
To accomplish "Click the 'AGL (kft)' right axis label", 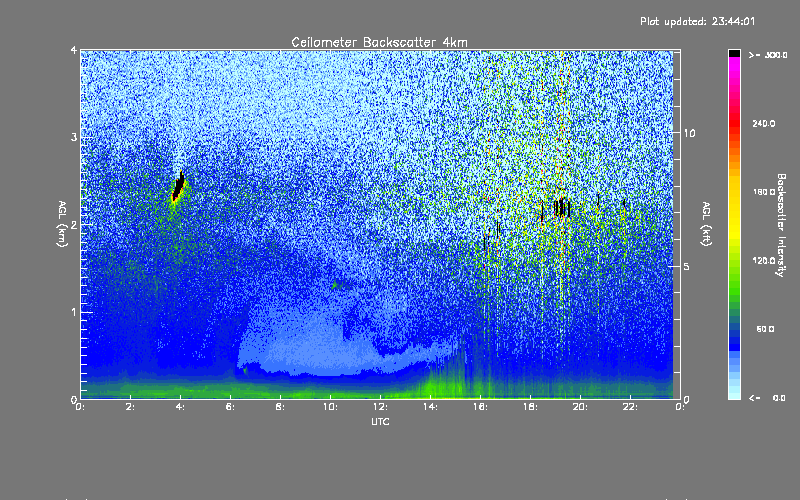I will pyautogui.click(x=706, y=224).
